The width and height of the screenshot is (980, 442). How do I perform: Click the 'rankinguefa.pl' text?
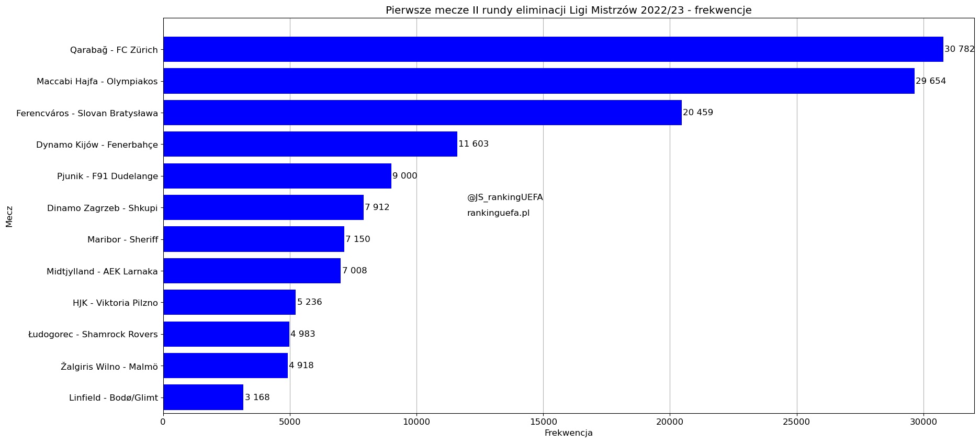click(499, 213)
